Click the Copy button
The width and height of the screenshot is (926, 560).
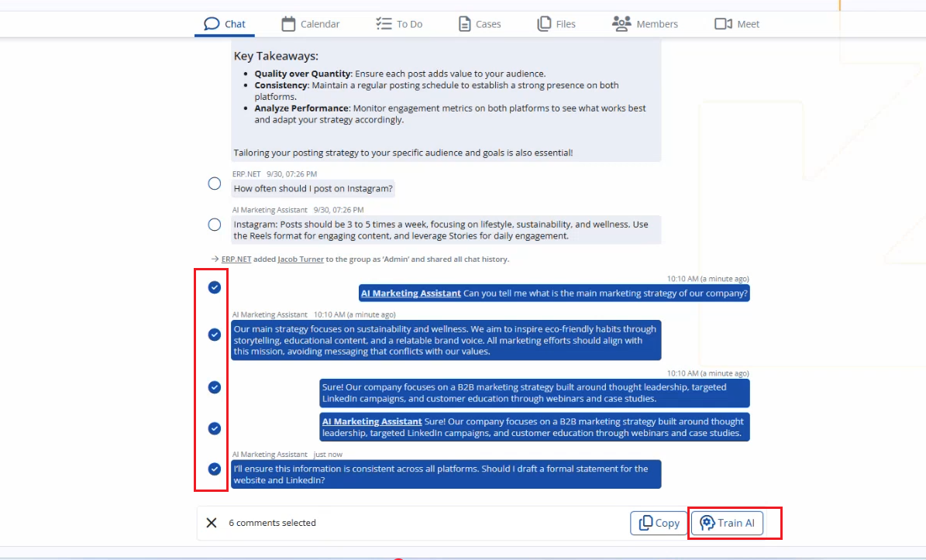point(659,523)
